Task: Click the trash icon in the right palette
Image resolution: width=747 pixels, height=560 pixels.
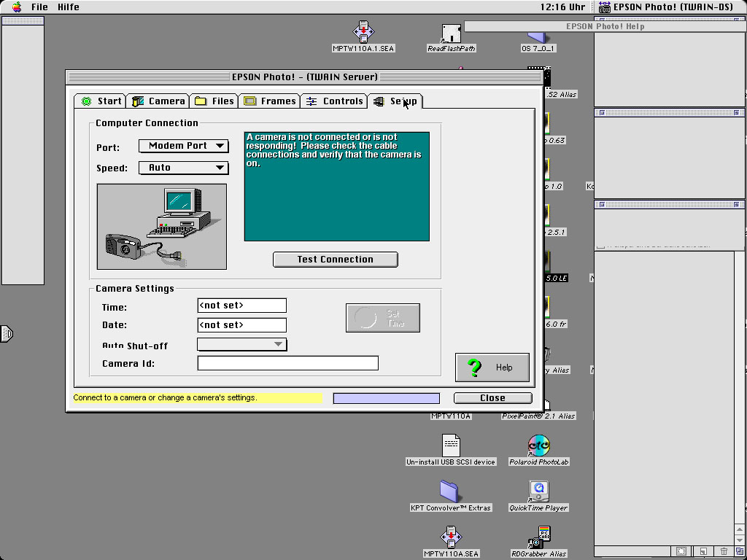Action: click(x=724, y=551)
